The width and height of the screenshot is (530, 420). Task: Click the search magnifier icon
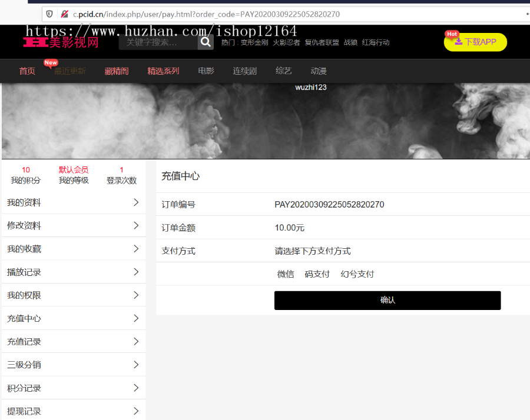(x=206, y=42)
